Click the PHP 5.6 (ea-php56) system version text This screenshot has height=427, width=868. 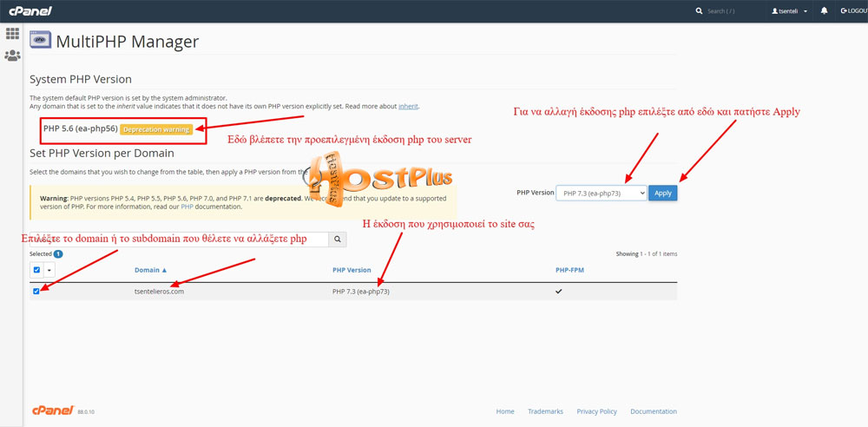(x=80, y=128)
